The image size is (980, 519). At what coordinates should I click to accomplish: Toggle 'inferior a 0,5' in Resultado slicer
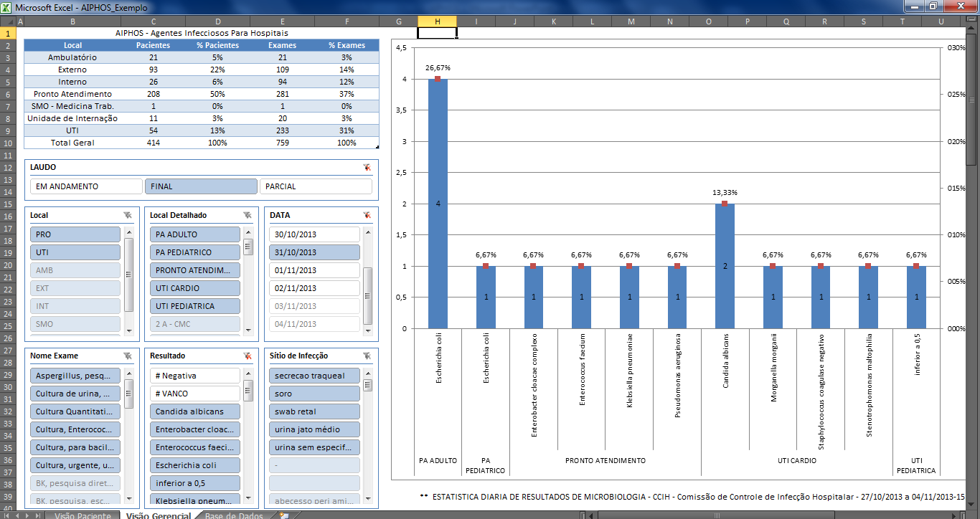pyautogui.click(x=194, y=483)
